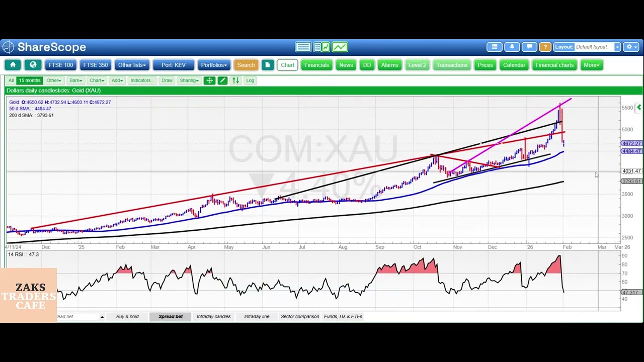Switch to the Alarms tab
This screenshot has height=362, width=644.
coord(390,65)
